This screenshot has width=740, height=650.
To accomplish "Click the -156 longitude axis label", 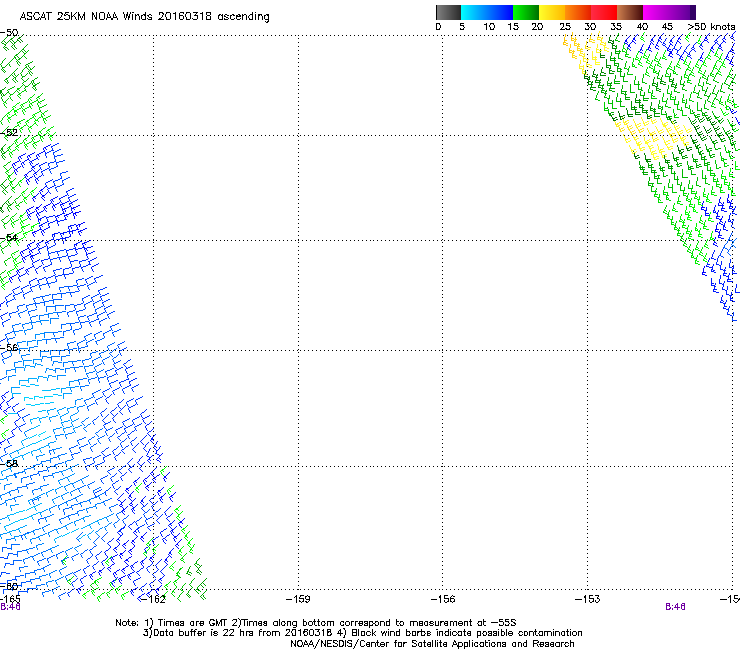I will click(x=443, y=599).
